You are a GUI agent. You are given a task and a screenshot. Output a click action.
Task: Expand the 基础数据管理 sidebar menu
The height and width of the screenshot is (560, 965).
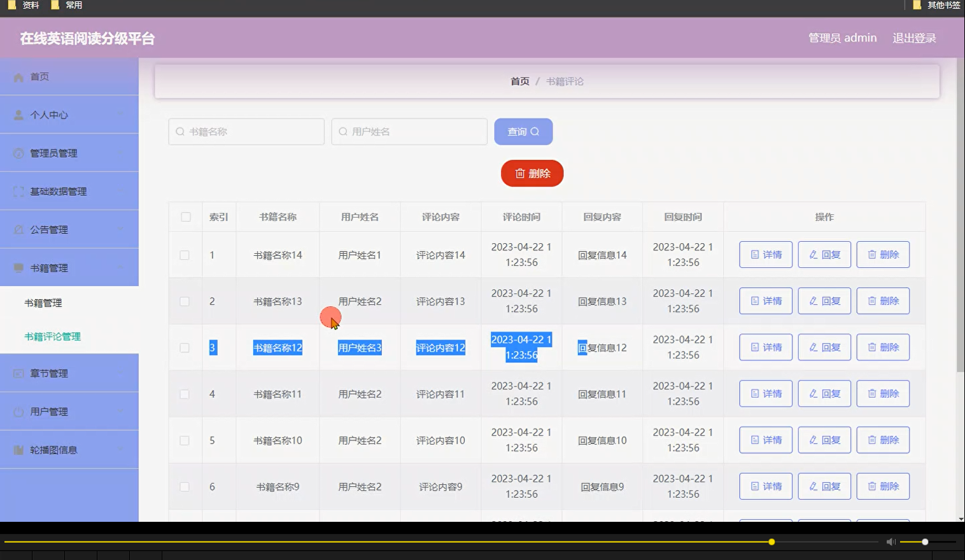pyautogui.click(x=69, y=191)
